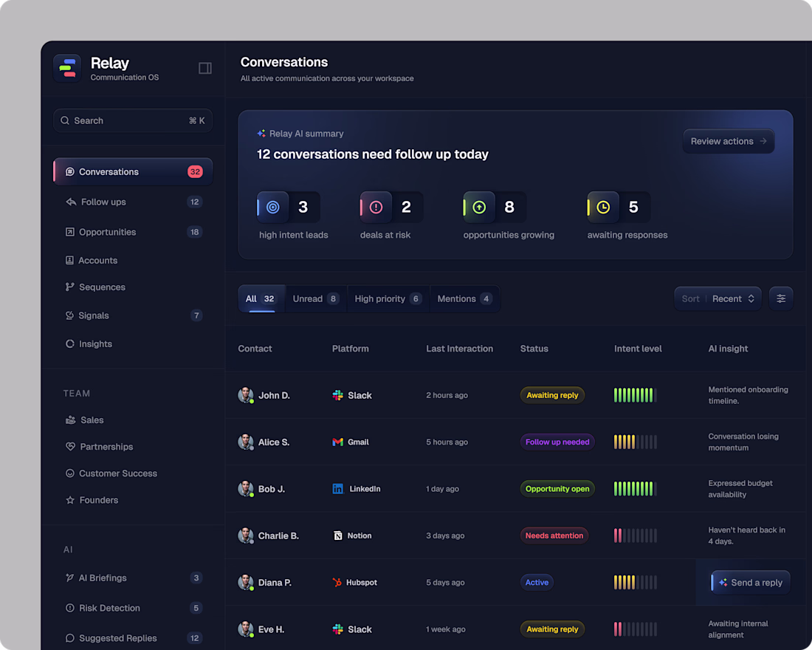Click the AI Briefings icon
The width and height of the screenshot is (812, 650).
click(69, 578)
